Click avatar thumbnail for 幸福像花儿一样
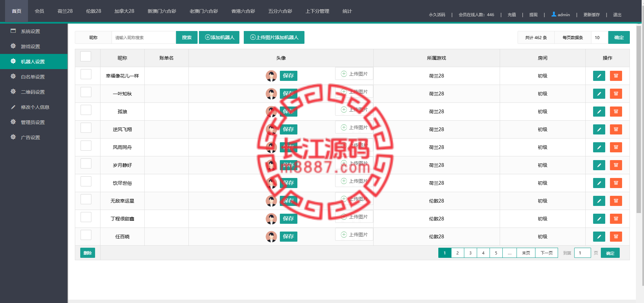The width and height of the screenshot is (644, 303). click(x=271, y=76)
